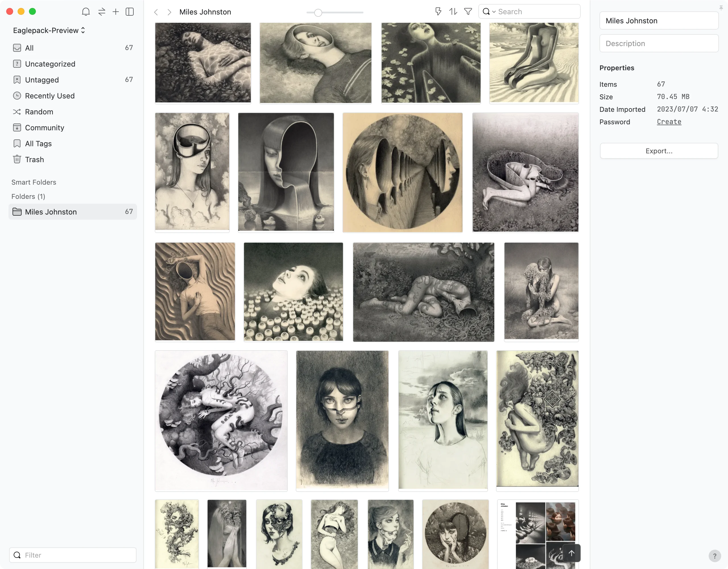Viewport: 728px width, 569px height.
Task: Click the Export... button
Action: pyautogui.click(x=659, y=151)
